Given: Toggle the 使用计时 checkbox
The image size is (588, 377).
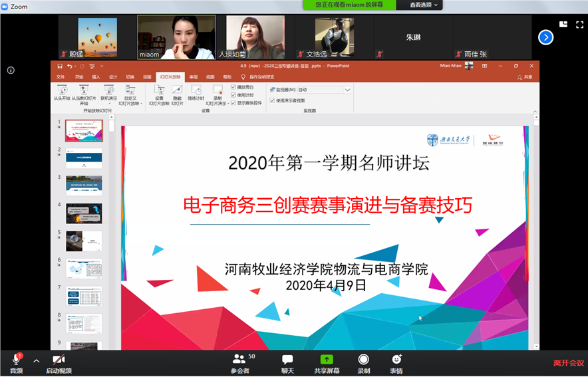Looking at the screenshot, I should (x=233, y=94).
